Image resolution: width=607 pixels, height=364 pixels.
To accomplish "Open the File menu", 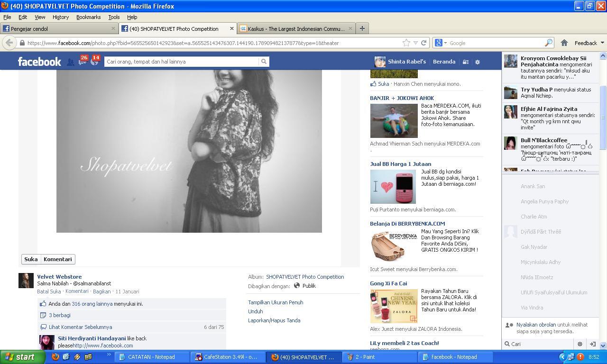I will (x=7, y=17).
